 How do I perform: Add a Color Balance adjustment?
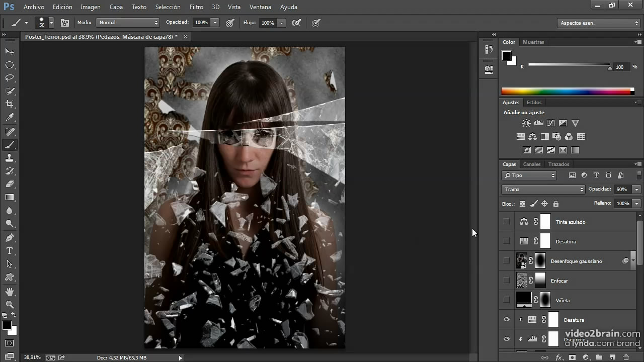(532, 136)
